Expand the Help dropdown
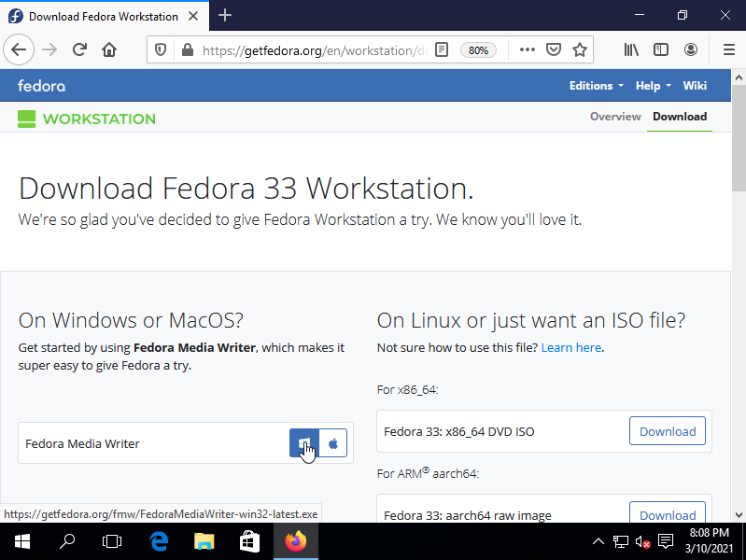 [x=654, y=86]
